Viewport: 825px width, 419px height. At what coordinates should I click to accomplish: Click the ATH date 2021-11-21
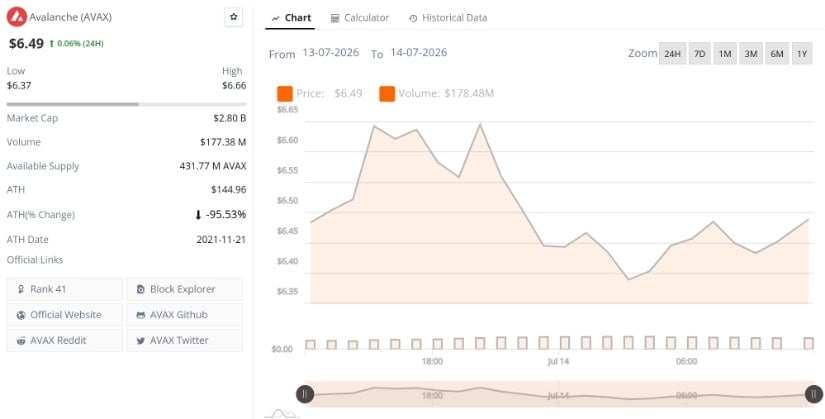tap(222, 240)
